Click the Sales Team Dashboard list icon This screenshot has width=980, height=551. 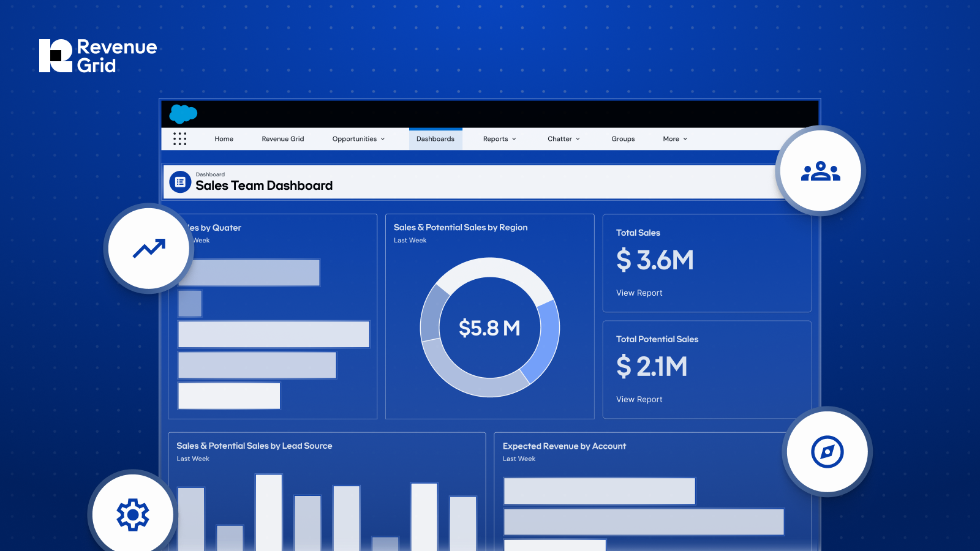tap(180, 182)
